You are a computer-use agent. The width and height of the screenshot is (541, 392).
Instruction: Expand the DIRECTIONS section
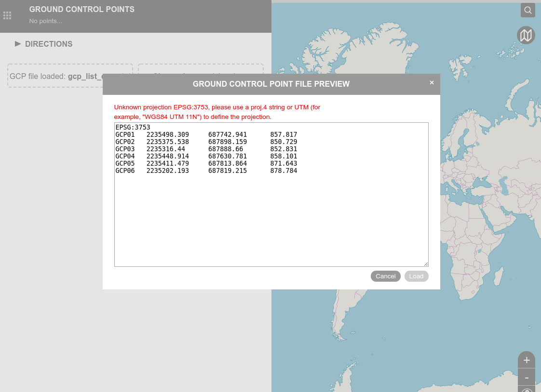pyautogui.click(x=49, y=44)
